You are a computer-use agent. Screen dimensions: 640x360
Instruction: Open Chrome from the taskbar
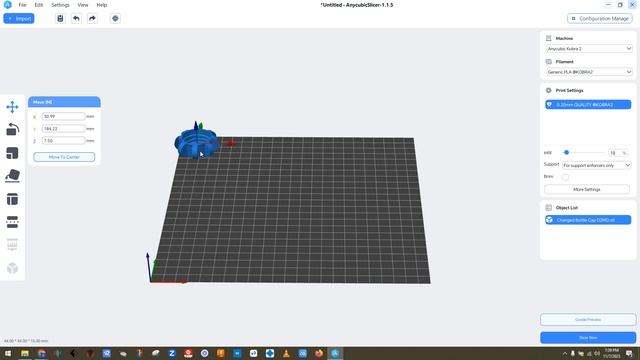41,353
